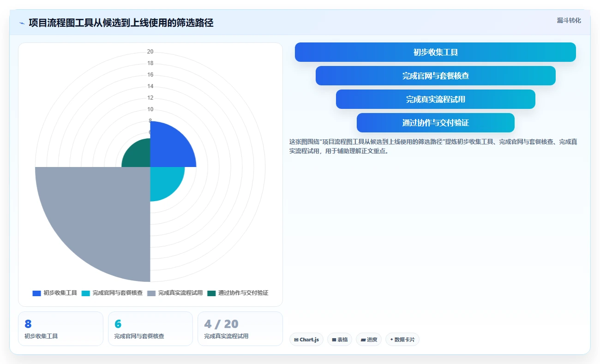
Task: Click the icon in the 表格 tag
Action: [x=334, y=340]
